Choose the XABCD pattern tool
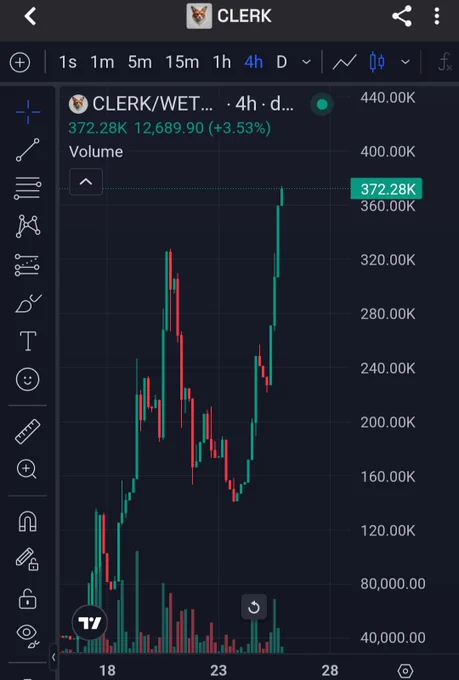This screenshot has height=680, width=459. coord(28,226)
